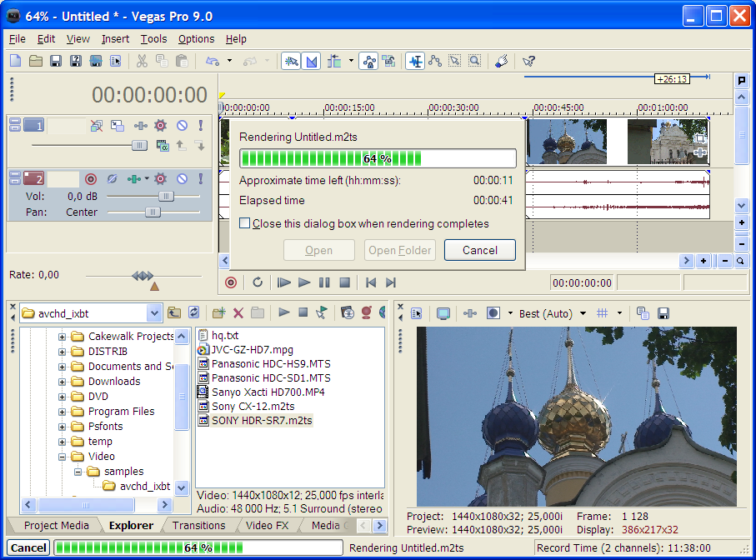Click the Record button in transport bar
This screenshot has width=756, height=560.
231,283
